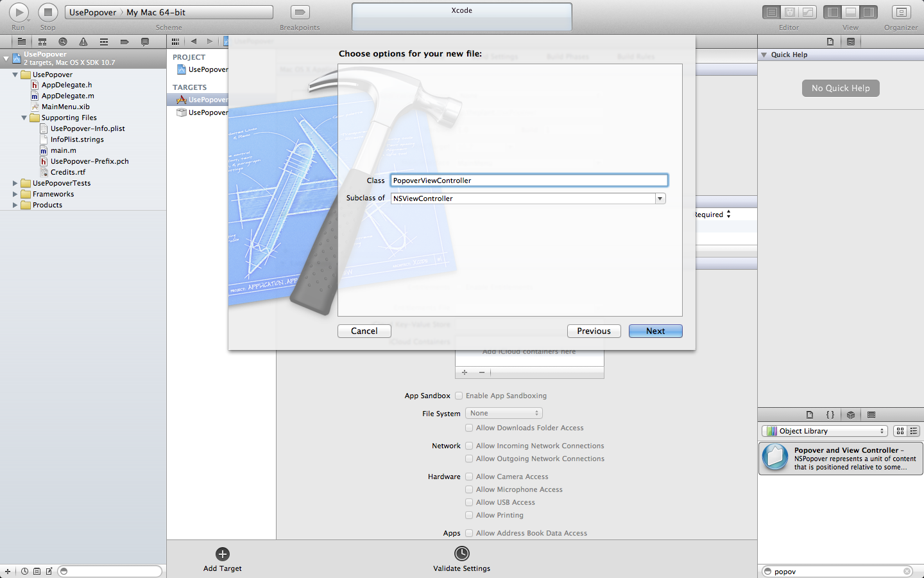
Task: Open the issue navigator warning icon
Action: pos(83,42)
